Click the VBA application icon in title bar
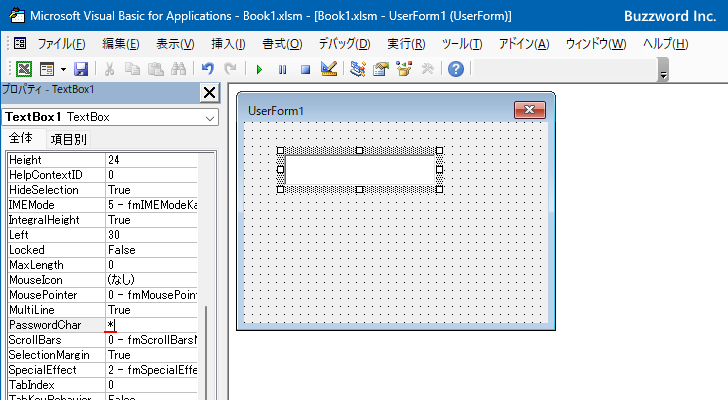 [x=17, y=15]
